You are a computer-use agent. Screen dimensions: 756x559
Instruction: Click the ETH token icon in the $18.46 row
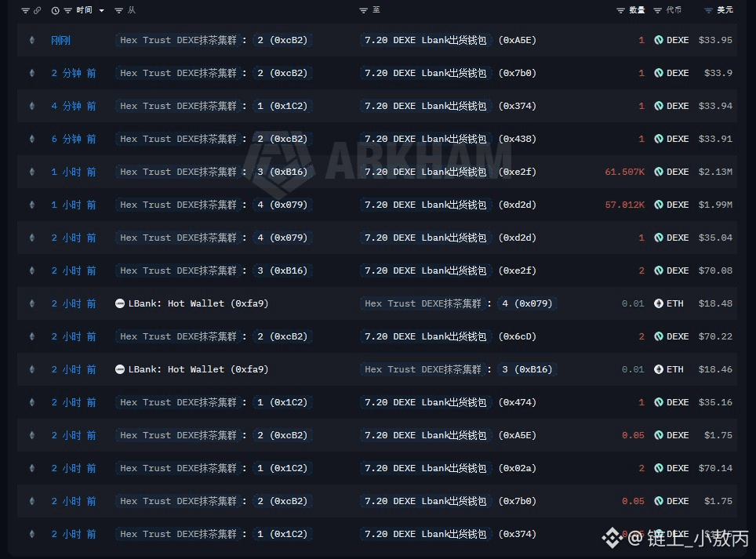659,369
